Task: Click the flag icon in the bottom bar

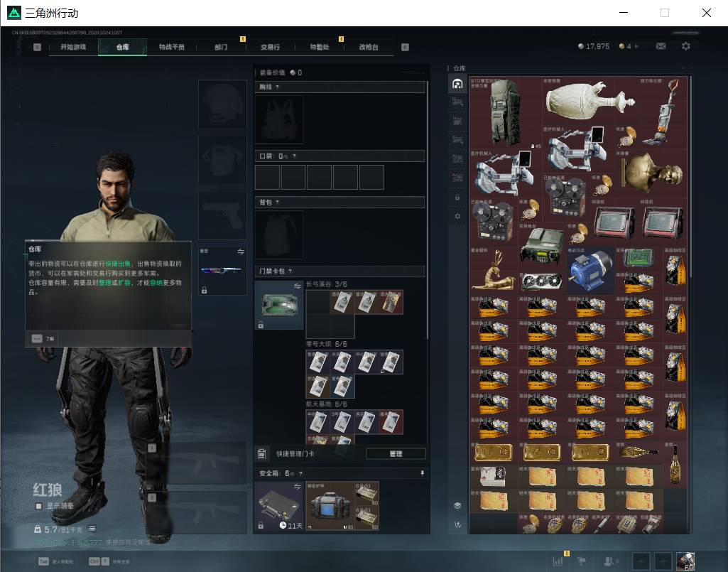Action: (582, 561)
